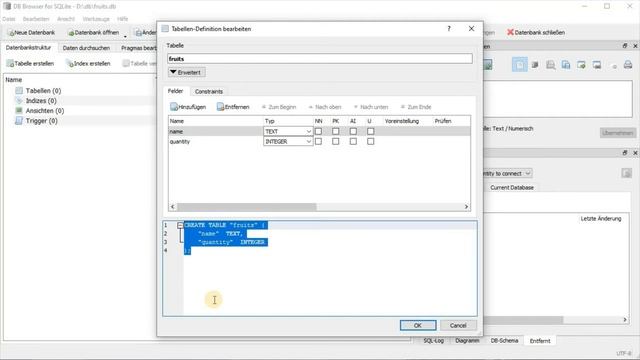
Task: Toggle PK checkbox for the name field
Action: [x=336, y=131]
